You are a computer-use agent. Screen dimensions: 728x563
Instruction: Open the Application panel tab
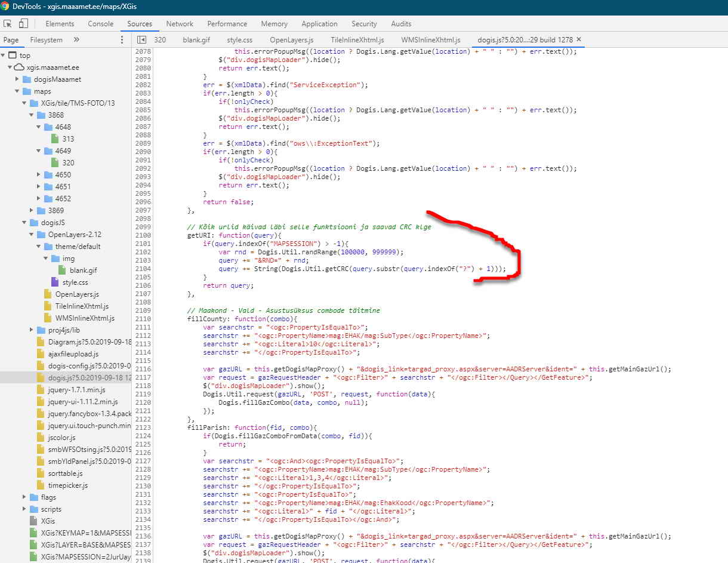tap(319, 24)
